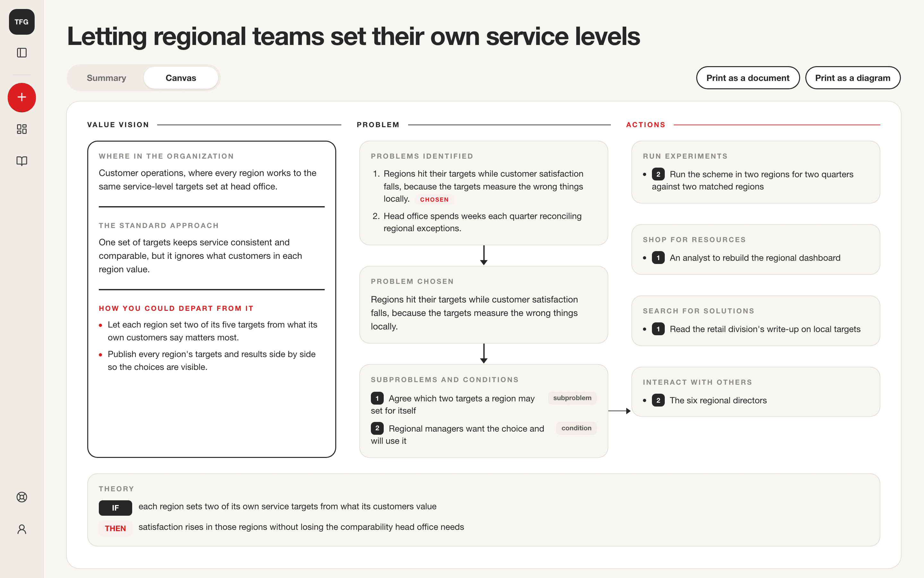The width and height of the screenshot is (924, 578).
Task: Click the IF badge in Theory
Action: tap(115, 508)
